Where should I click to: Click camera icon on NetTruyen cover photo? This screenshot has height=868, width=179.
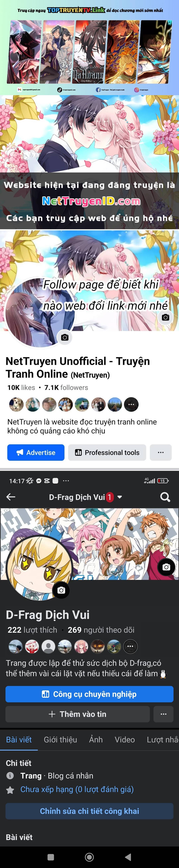[x=165, y=317]
